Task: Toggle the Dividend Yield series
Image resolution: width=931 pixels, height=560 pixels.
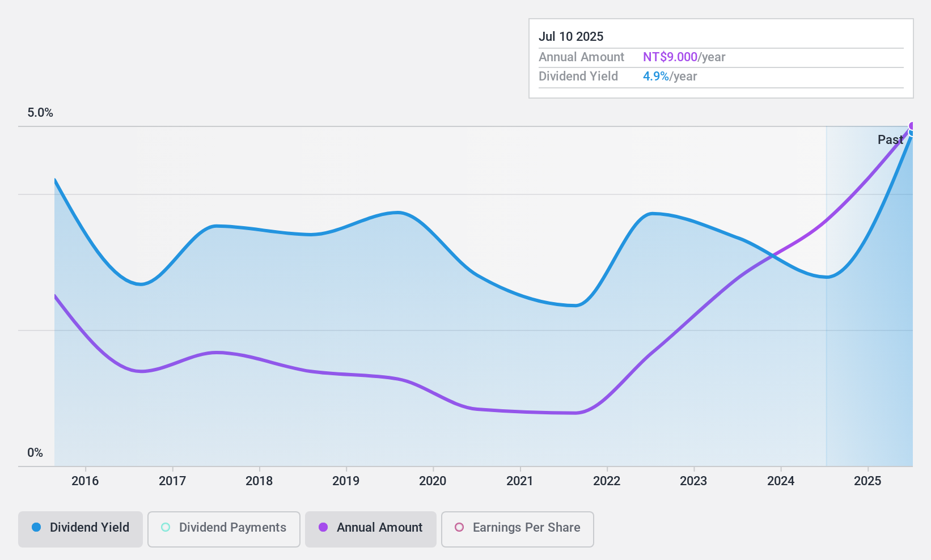Action: (81, 529)
